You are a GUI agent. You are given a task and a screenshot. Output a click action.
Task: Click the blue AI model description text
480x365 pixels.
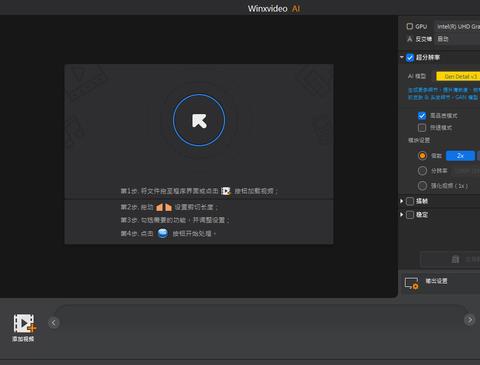[x=444, y=94]
